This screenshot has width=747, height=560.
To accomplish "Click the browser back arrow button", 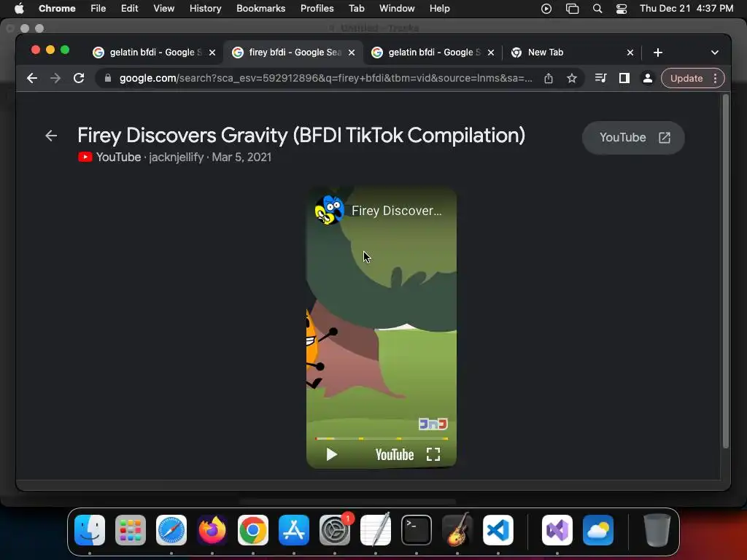I will click(x=32, y=78).
